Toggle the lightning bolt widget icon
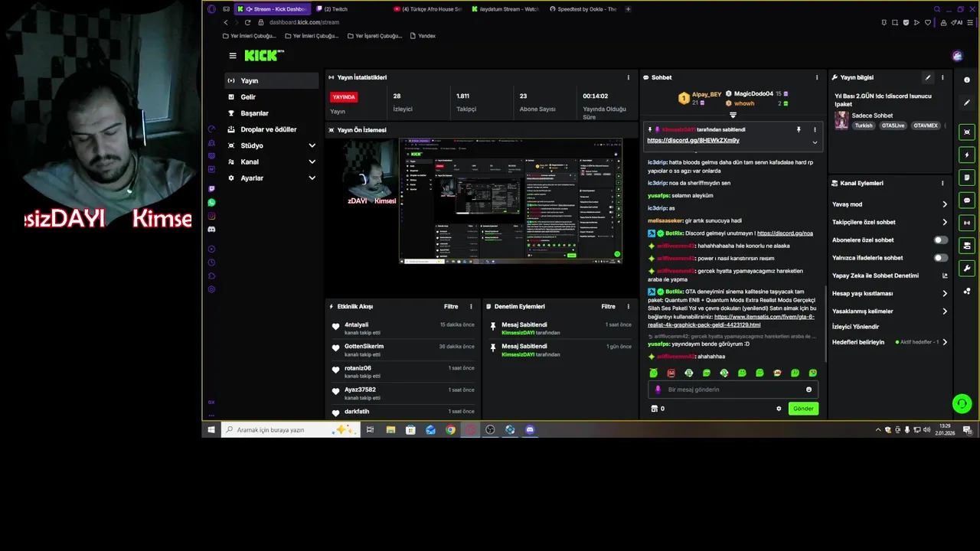Screen dimensions: 980x551 tap(967, 155)
